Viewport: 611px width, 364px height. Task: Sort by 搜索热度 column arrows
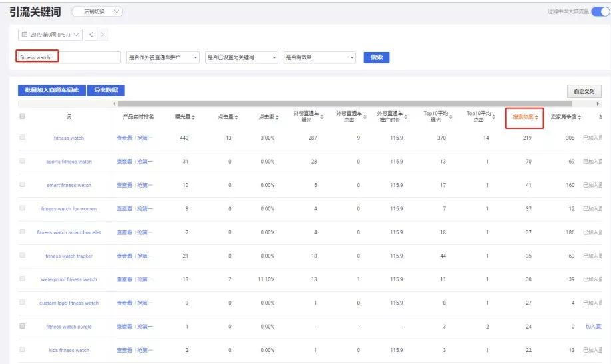tap(536, 117)
